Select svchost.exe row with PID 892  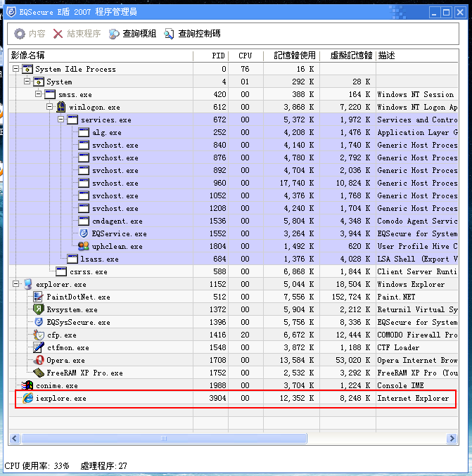coord(234,170)
